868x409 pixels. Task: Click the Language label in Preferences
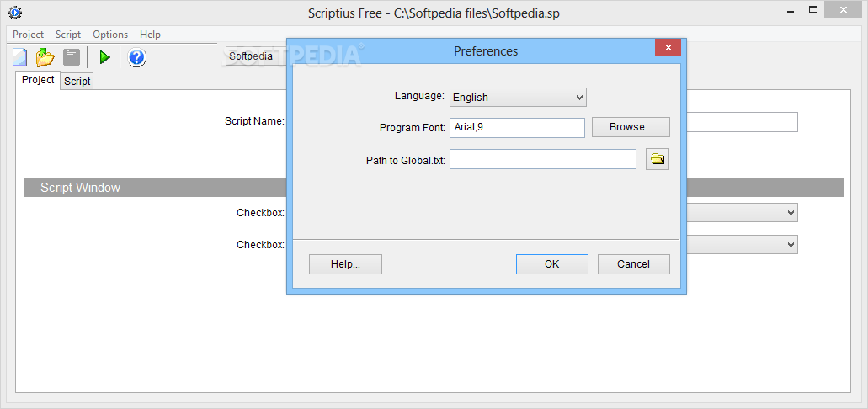[419, 96]
